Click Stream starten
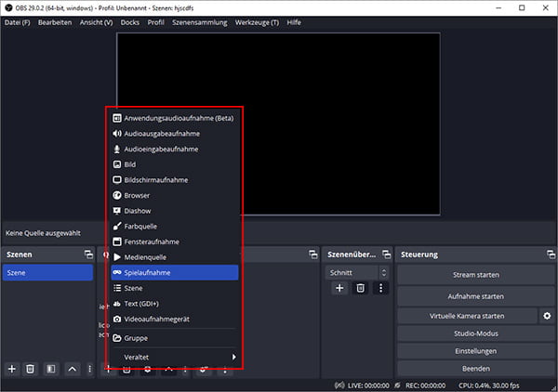Screen dimensions: 558x392 click(476, 275)
